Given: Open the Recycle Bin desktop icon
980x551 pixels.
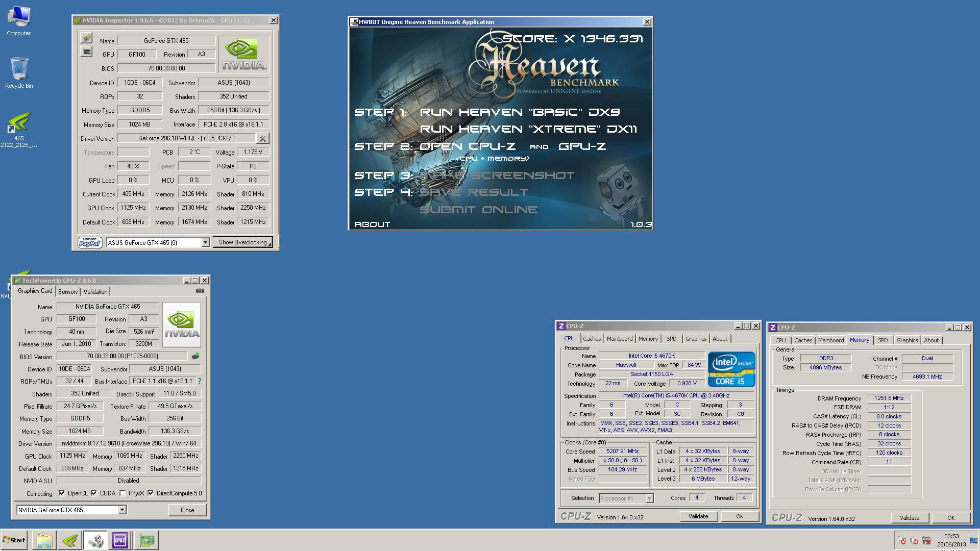Looking at the screenshot, I should tap(19, 72).
